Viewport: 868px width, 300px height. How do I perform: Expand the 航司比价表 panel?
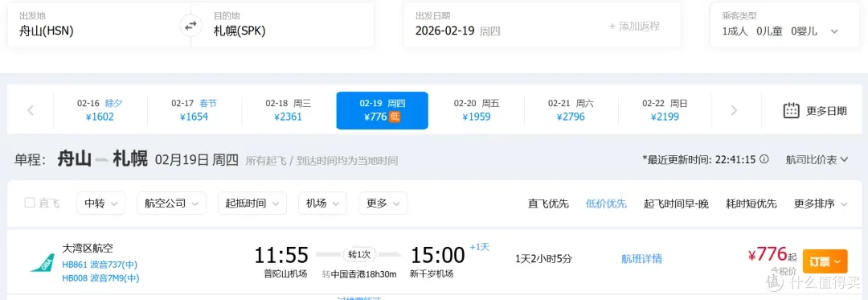click(817, 159)
